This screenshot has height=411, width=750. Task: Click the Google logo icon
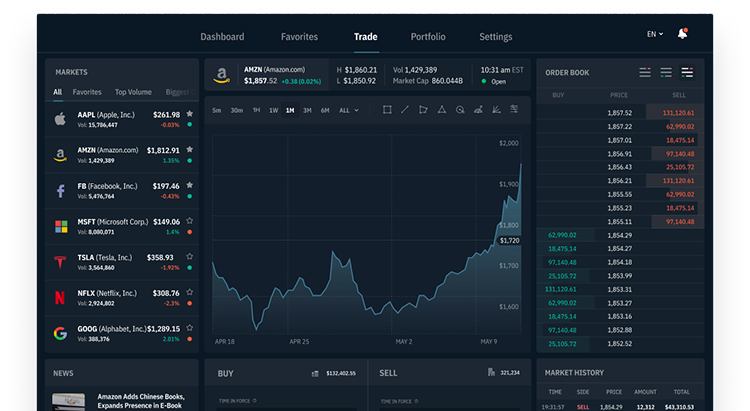tap(60, 333)
